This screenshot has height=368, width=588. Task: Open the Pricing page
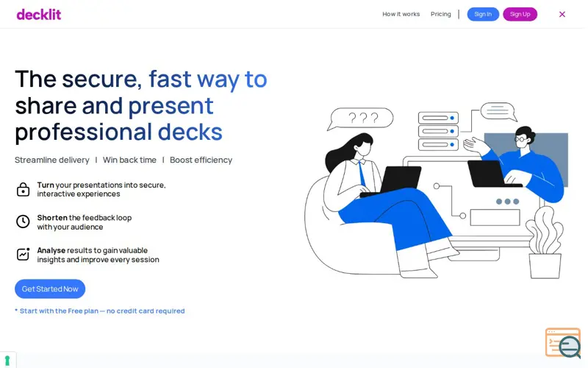click(x=440, y=14)
